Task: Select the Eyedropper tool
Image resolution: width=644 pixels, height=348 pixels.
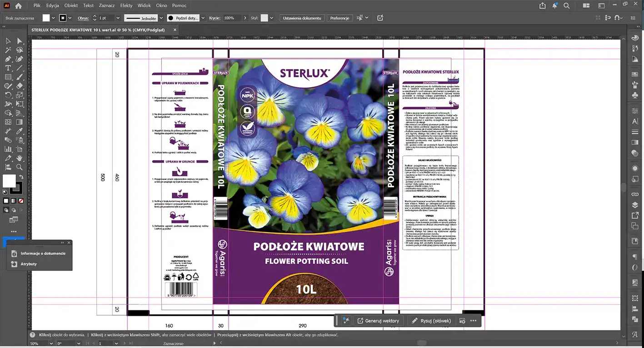Action: click(20, 131)
